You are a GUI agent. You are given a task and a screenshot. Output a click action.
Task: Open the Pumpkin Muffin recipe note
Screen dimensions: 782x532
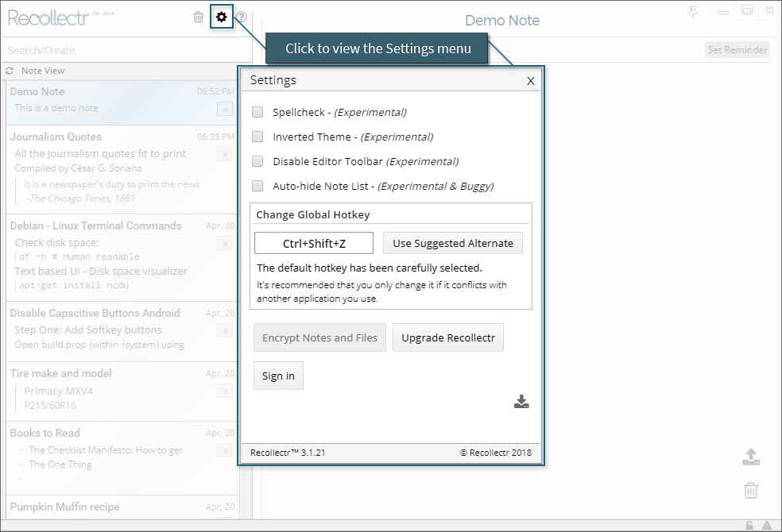(122, 507)
